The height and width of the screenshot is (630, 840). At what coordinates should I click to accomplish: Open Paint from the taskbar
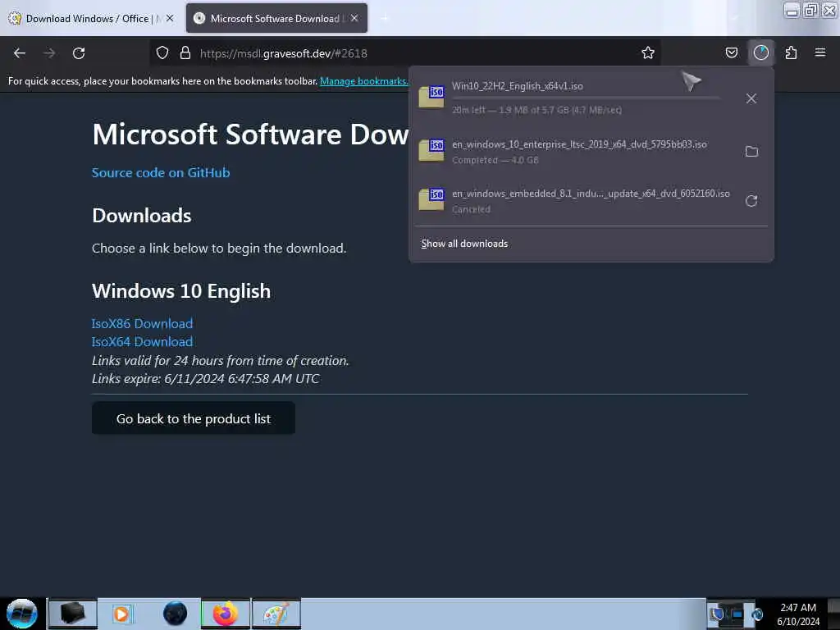click(x=276, y=614)
